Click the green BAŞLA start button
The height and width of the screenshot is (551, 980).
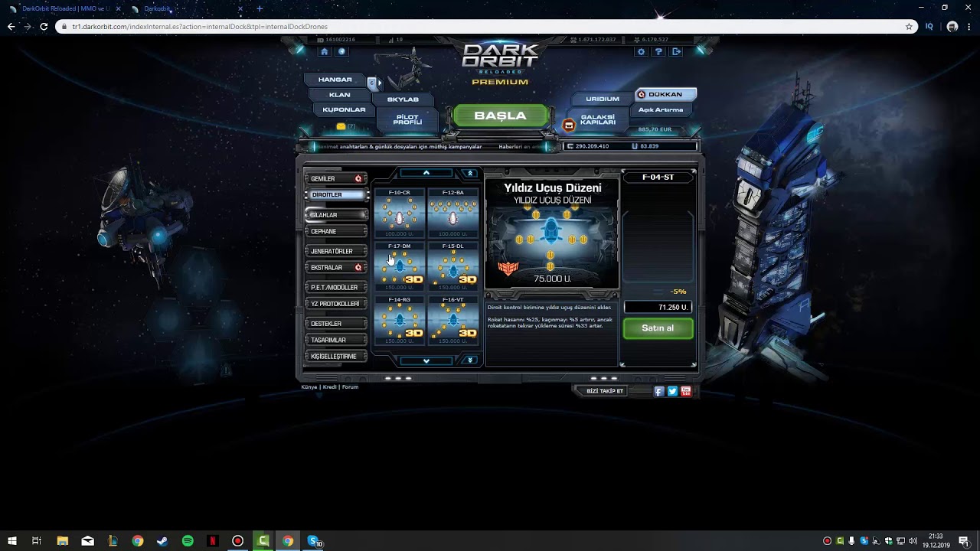pyautogui.click(x=501, y=116)
